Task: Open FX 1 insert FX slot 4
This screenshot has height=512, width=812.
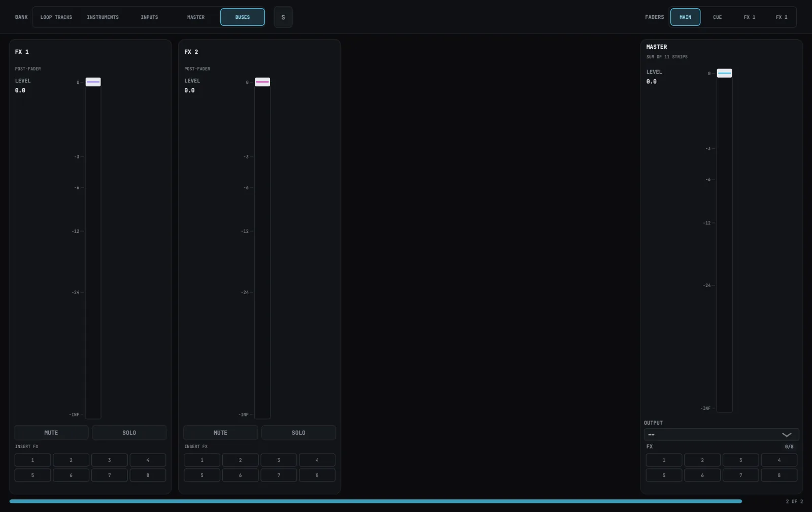Action: 148,460
